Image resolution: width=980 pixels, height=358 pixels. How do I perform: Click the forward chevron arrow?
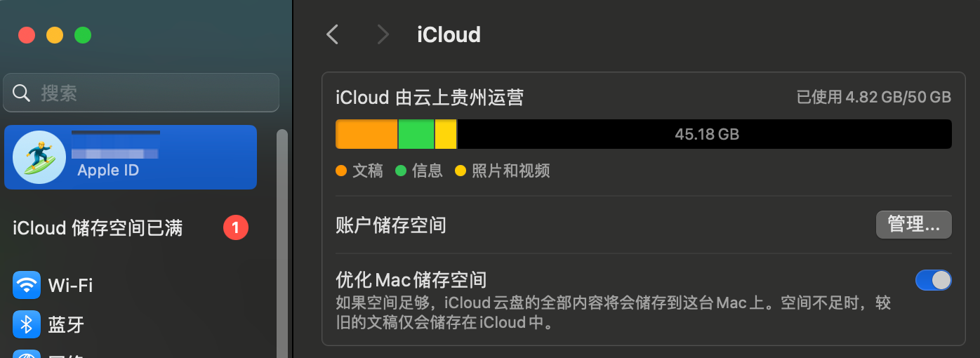tap(383, 34)
